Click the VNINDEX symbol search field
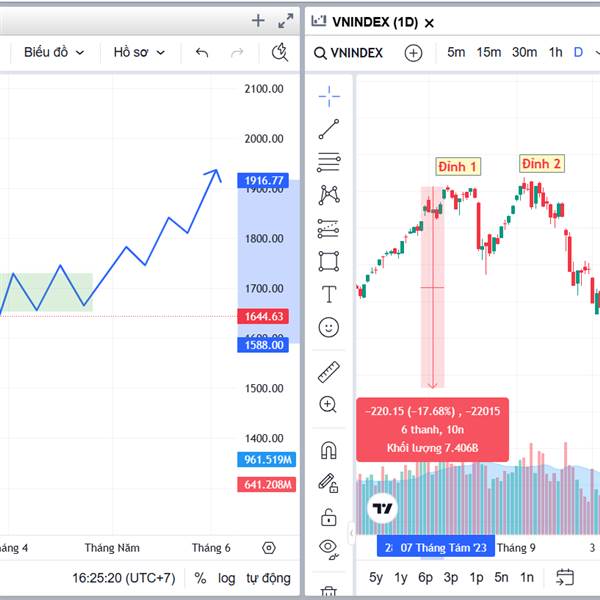The height and width of the screenshot is (600, 600). tap(349, 53)
